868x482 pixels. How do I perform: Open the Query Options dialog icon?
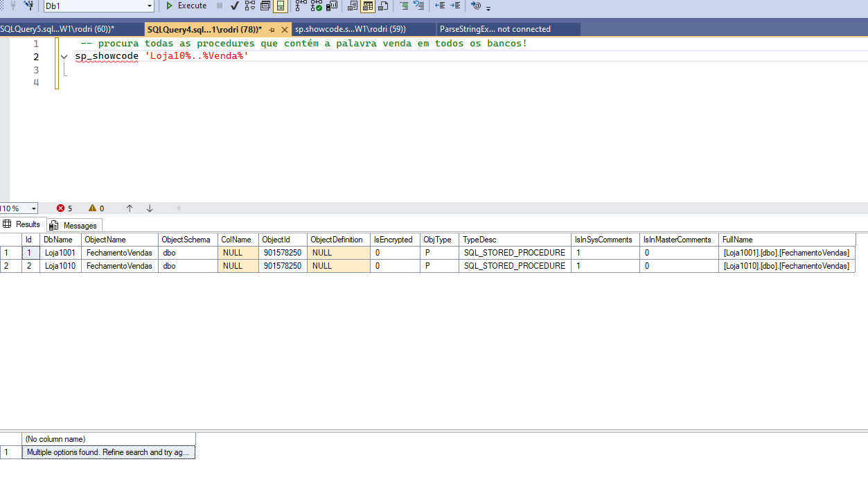[265, 6]
